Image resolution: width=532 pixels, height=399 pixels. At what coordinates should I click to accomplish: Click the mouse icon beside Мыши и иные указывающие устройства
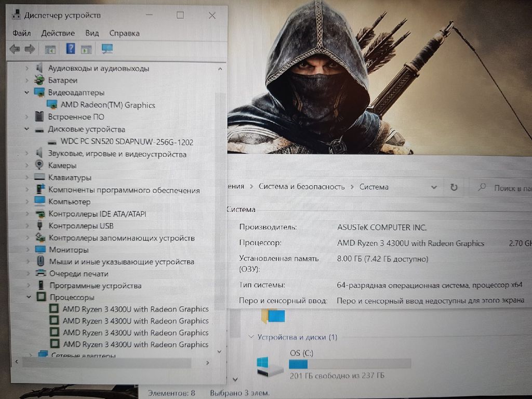point(41,261)
